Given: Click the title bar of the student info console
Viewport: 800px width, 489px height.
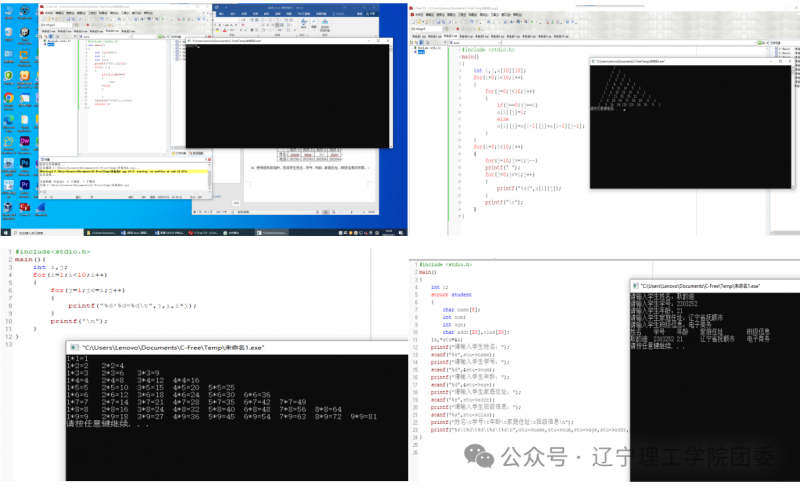Looking at the screenshot, I should 715,286.
